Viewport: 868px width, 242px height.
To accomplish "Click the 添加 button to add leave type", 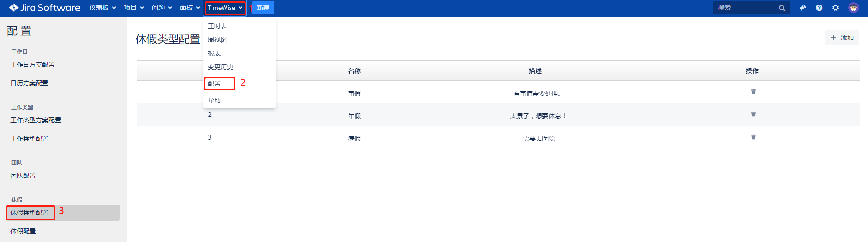I will point(841,37).
